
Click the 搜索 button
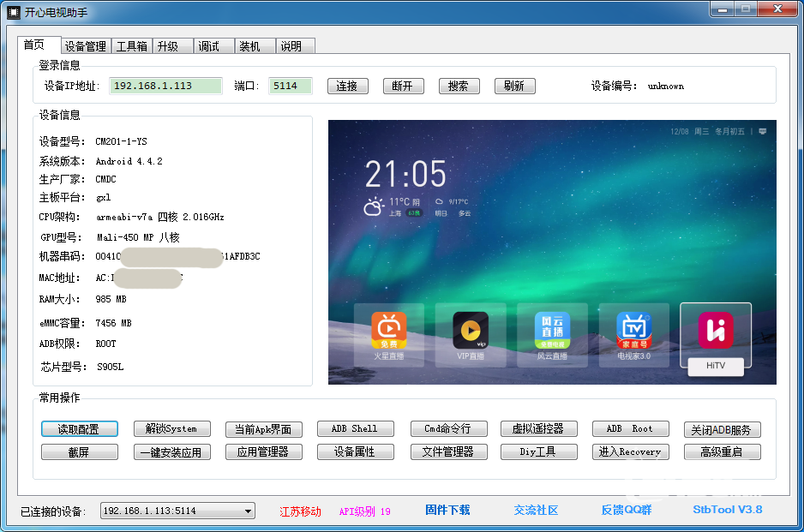point(459,87)
